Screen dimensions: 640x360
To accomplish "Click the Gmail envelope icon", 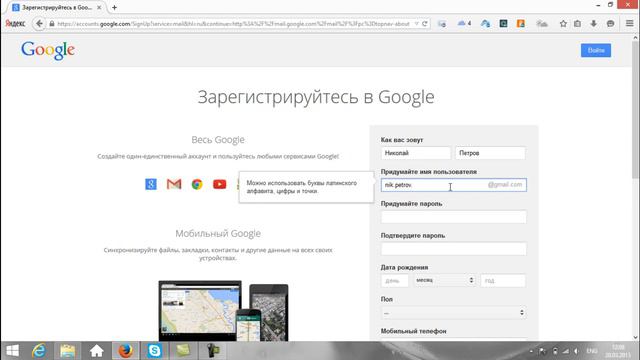I will pyautogui.click(x=174, y=184).
